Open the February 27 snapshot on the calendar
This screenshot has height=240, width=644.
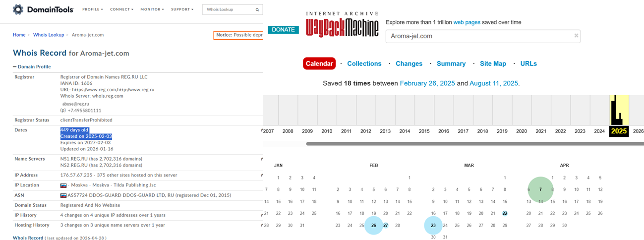click(386, 225)
